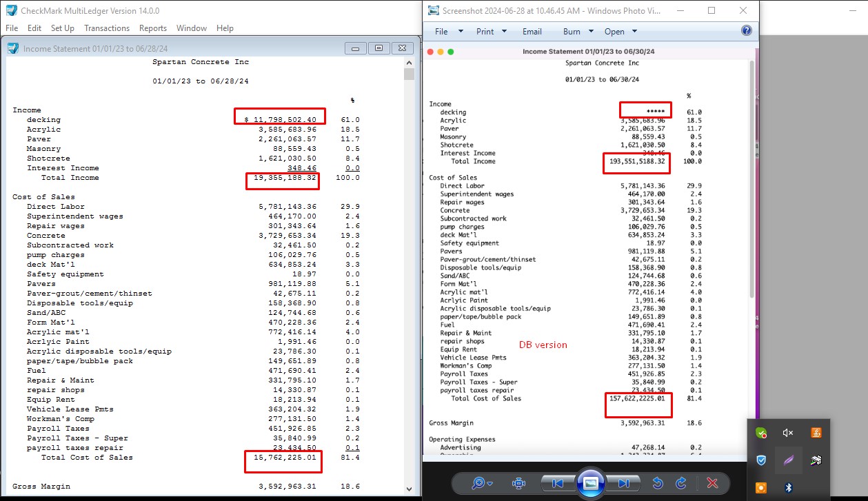
Task: Delete the photo with the red X
Action: click(x=713, y=483)
